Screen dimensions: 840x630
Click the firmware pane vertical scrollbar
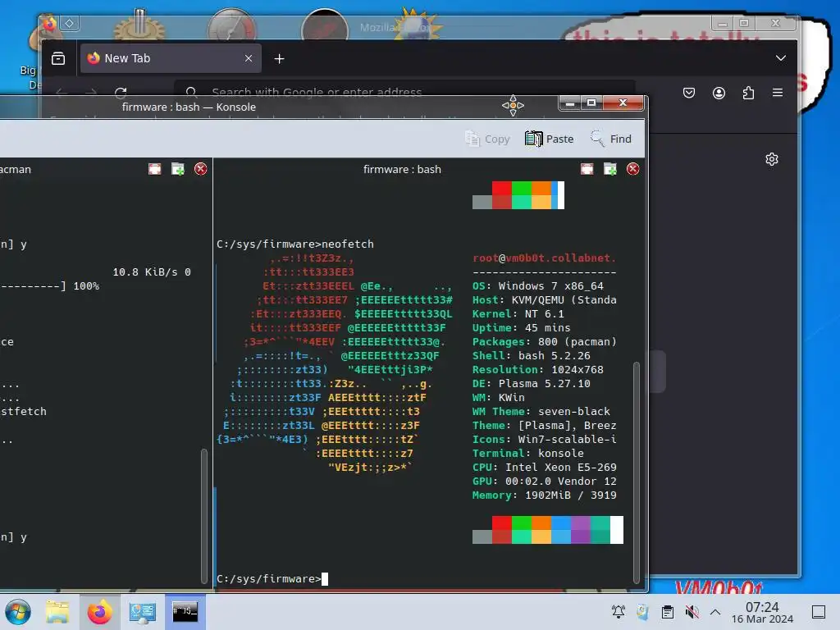click(x=637, y=473)
